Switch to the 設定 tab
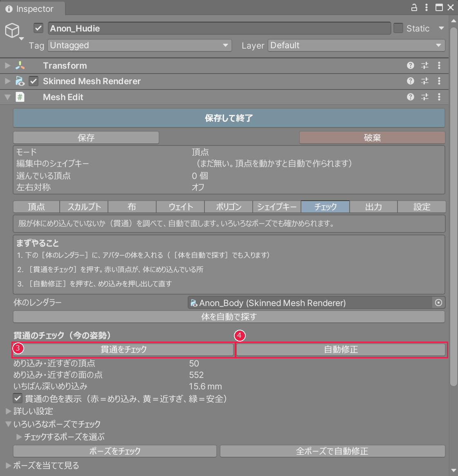 tap(422, 207)
